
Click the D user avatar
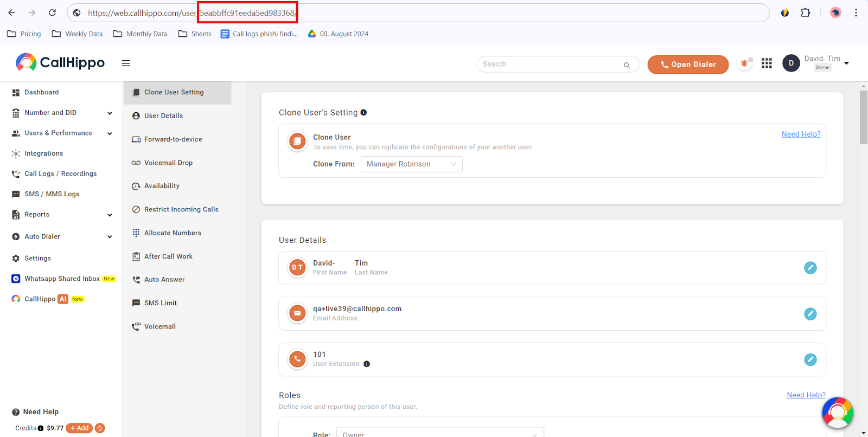pyautogui.click(x=791, y=63)
